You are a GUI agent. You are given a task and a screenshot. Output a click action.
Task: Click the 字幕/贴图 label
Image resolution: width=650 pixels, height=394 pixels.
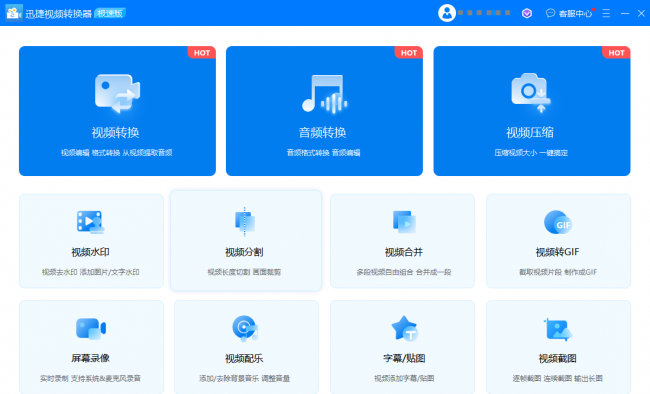coord(404,358)
